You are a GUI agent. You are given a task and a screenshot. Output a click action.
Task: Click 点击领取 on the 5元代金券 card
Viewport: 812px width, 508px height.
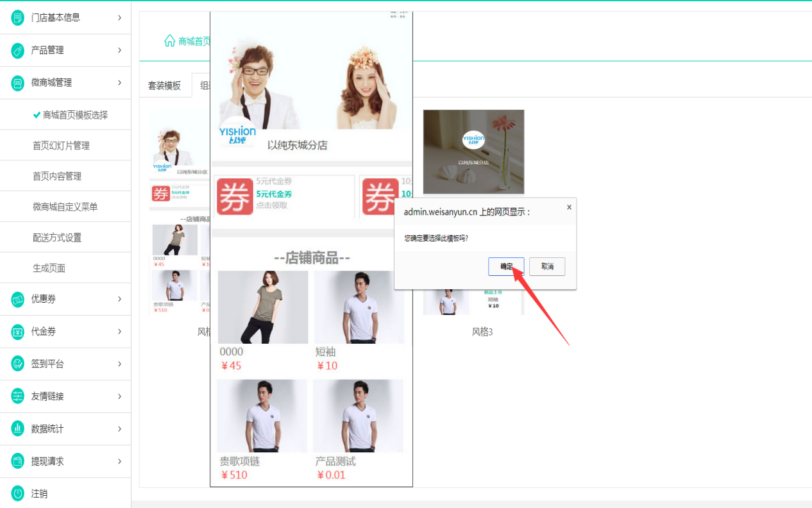click(272, 206)
